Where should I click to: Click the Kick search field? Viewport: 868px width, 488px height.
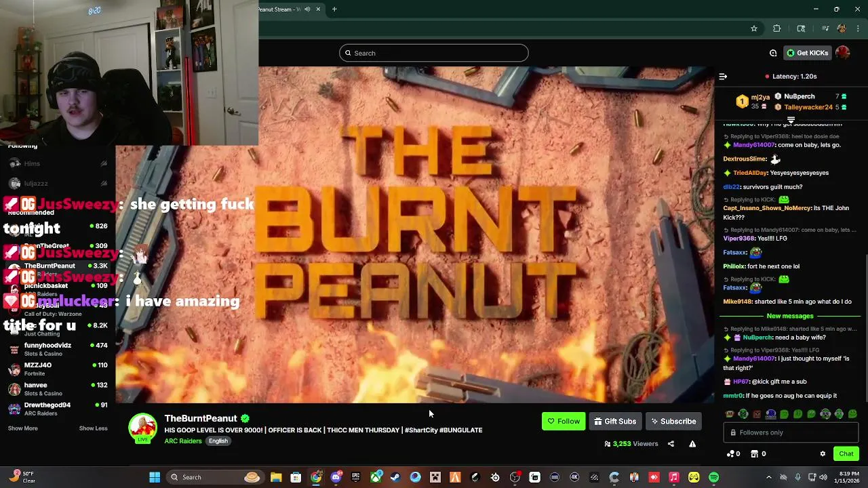(434, 53)
